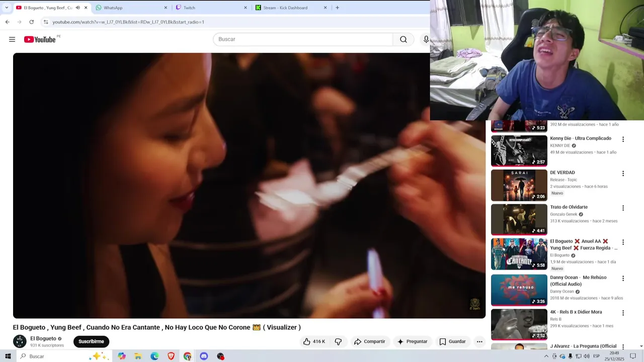Launch Brave browser from taskbar
The image size is (644, 362).
point(171,356)
